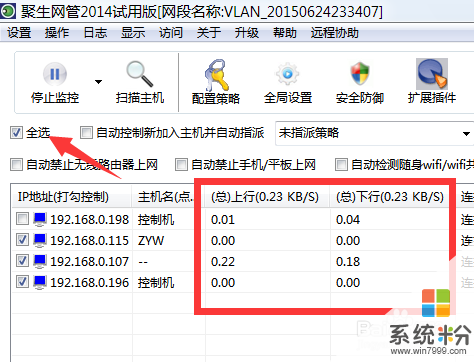Open 扩展插件 icon
474x362 pixels.
click(x=432, y=74)
